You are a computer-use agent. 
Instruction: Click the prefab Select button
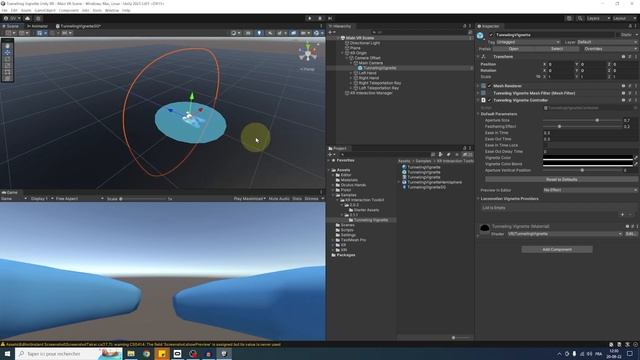[557, 49]
